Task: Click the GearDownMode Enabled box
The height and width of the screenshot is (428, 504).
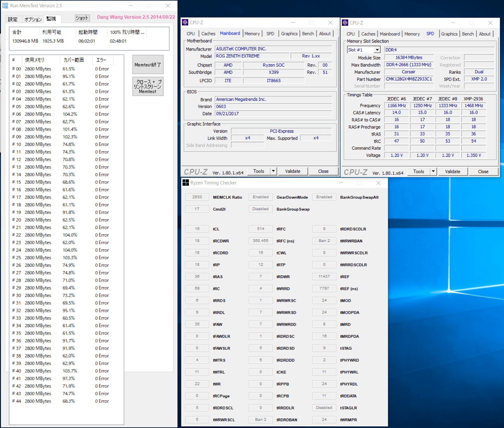Action: [261, 197]
